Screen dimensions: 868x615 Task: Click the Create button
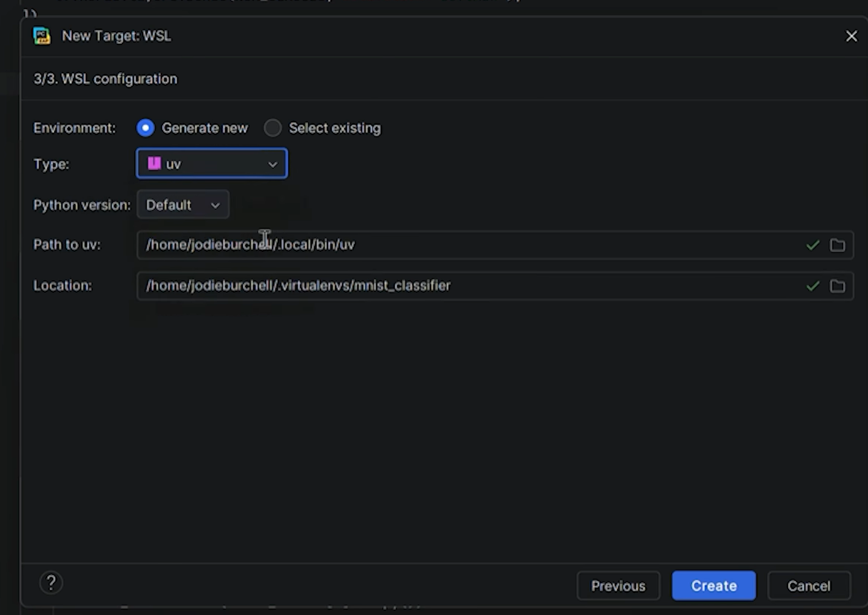(x=714, y=586)
